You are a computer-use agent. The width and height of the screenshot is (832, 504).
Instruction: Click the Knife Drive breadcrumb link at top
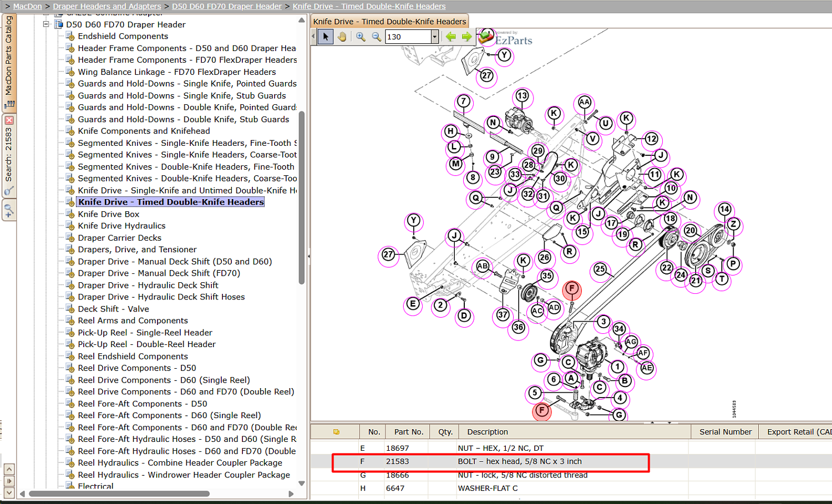coord(369,6)
